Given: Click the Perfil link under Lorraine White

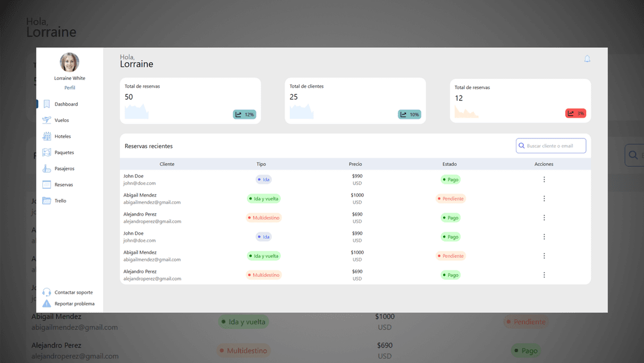Looking at the screenshot, I should 70,88.
